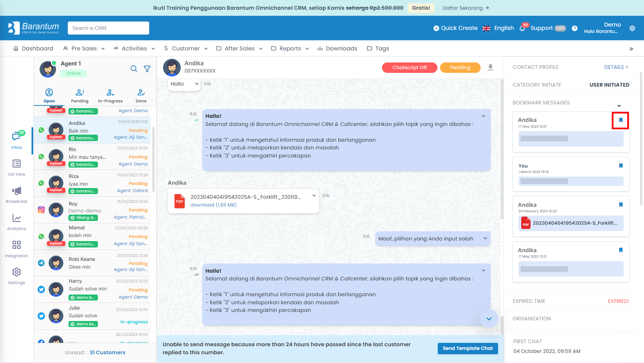Click the PDF download link (1.85 MB)

coord(213,205)
